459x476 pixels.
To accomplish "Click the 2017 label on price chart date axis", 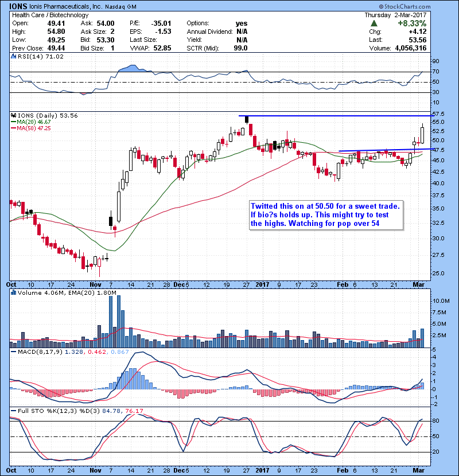I will (262, 285).
